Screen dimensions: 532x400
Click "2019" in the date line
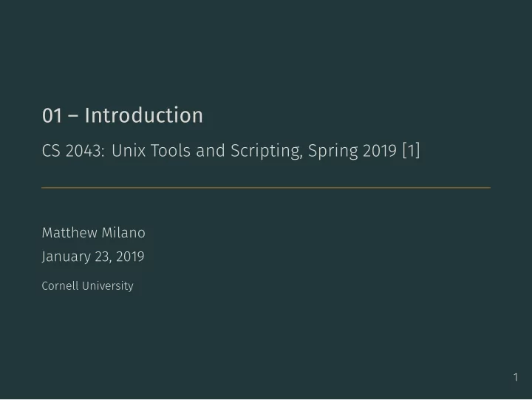pyautogui.click(x=130, y=257)
